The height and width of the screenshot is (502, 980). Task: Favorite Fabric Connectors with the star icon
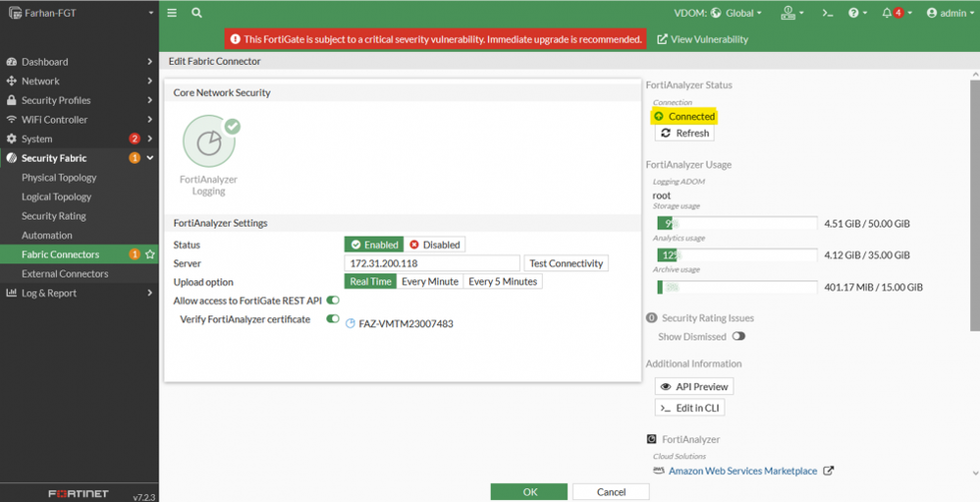pos(150,254)
